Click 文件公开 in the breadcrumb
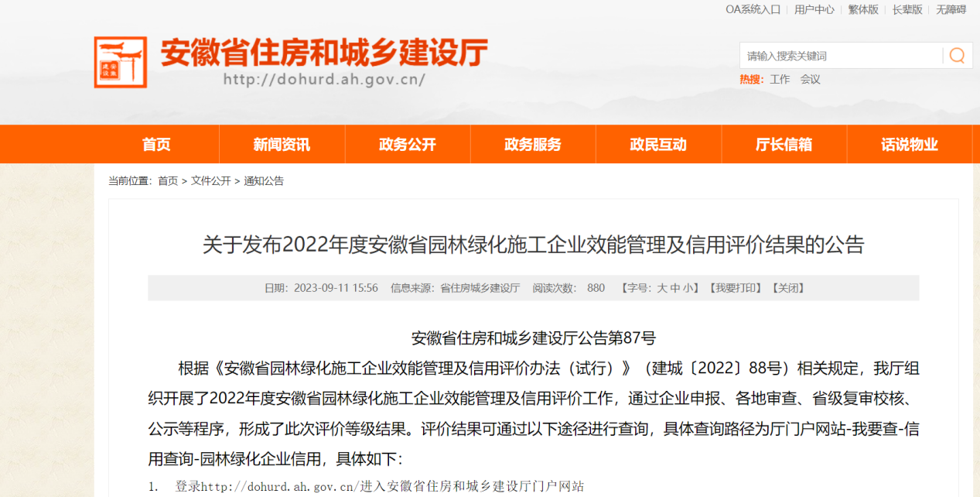This screenshot has width=980, height=497. click(x=210, y=180)
